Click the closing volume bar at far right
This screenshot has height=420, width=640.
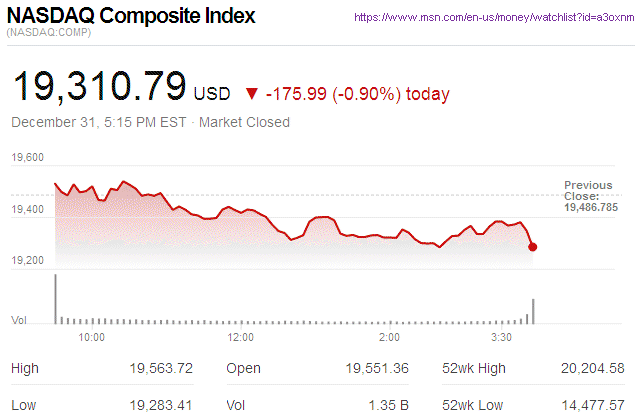point(533,311)
